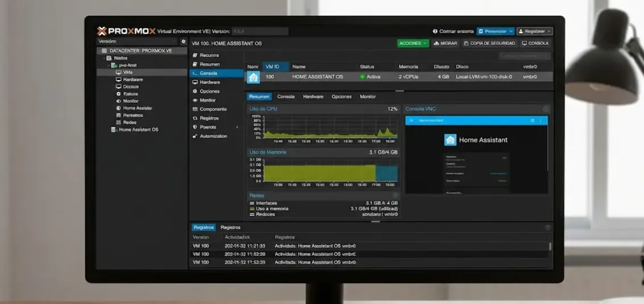Click the search field above the VM table
The height and width of the screenshot is (304, 644).
(525, 56)
